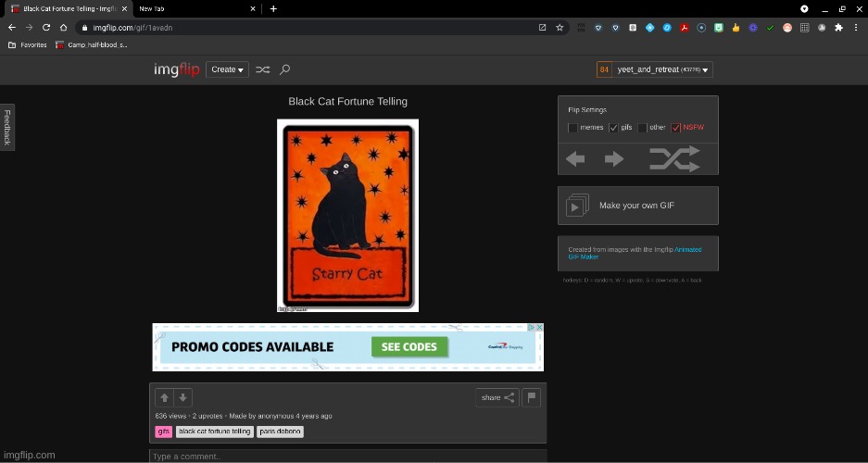Viewport: 868px width, 463px height.
Task: Click the thumbs-up extension icon
Action: [736, 28]
